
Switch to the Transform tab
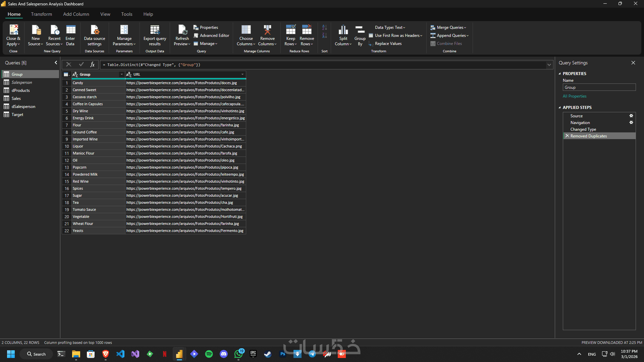[42, 14]
